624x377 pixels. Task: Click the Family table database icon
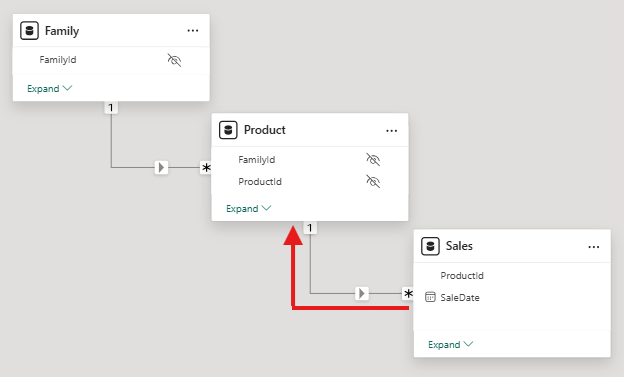[29, 31]
